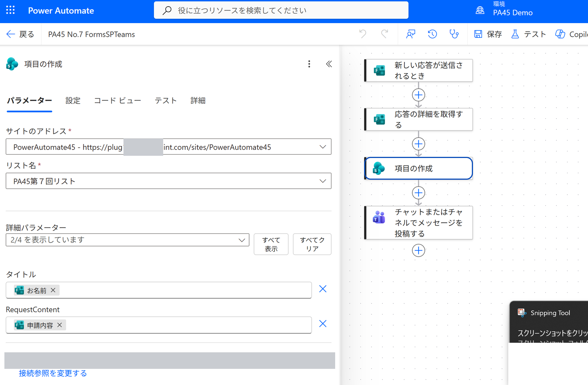Click the PA45 Demo environment name

(513, 13)
